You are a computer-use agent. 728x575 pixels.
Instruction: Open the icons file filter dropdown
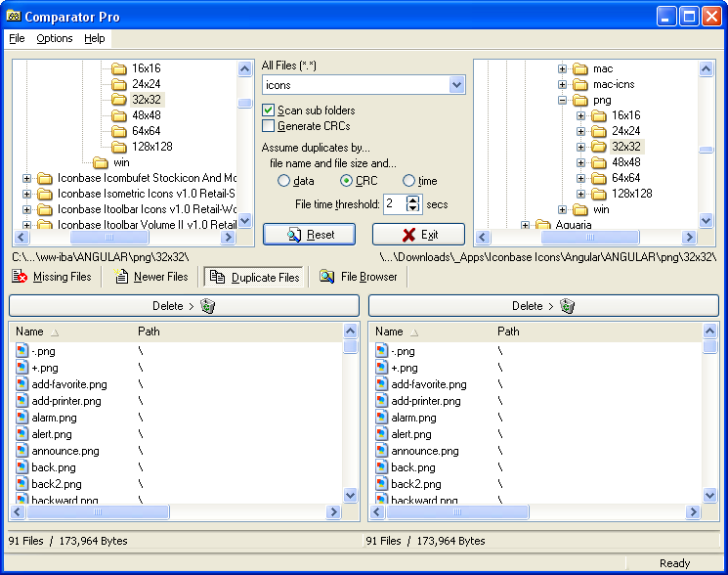[x=457, y=85]
